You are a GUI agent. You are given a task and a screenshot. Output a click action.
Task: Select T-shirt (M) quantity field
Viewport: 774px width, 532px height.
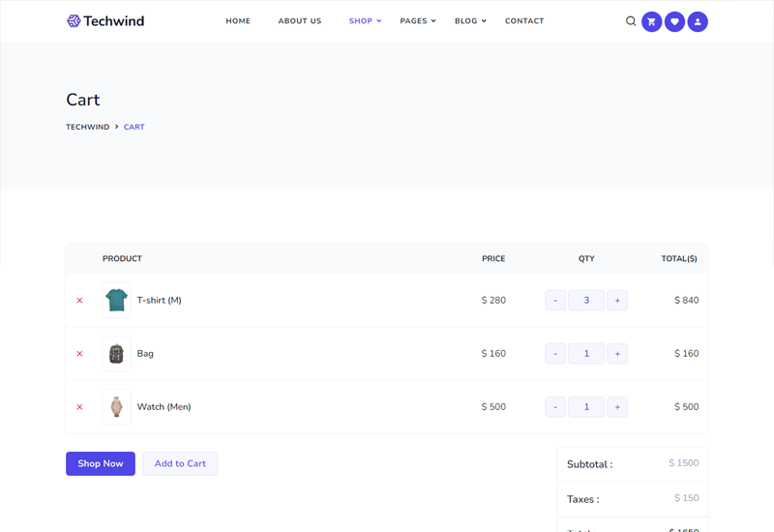click(x=586, y=301)
